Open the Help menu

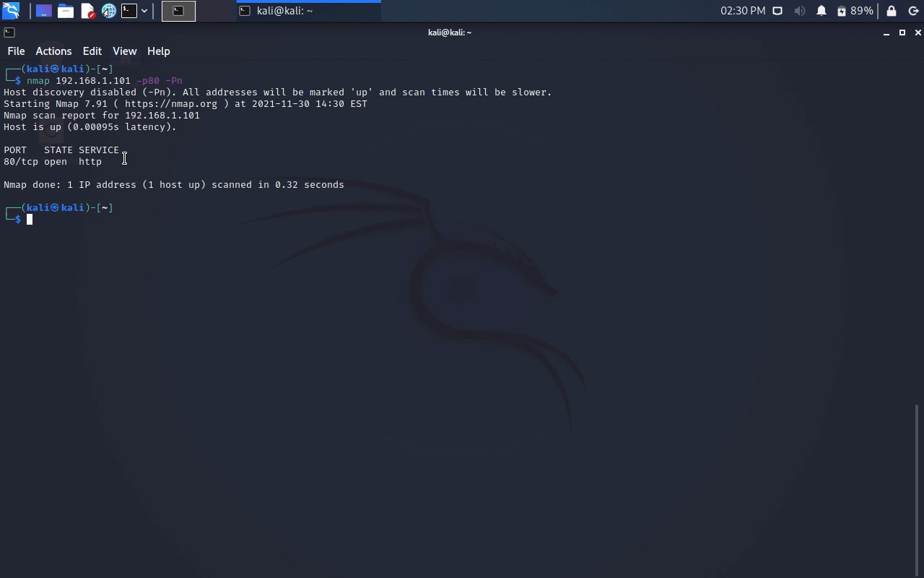(158, 51)
